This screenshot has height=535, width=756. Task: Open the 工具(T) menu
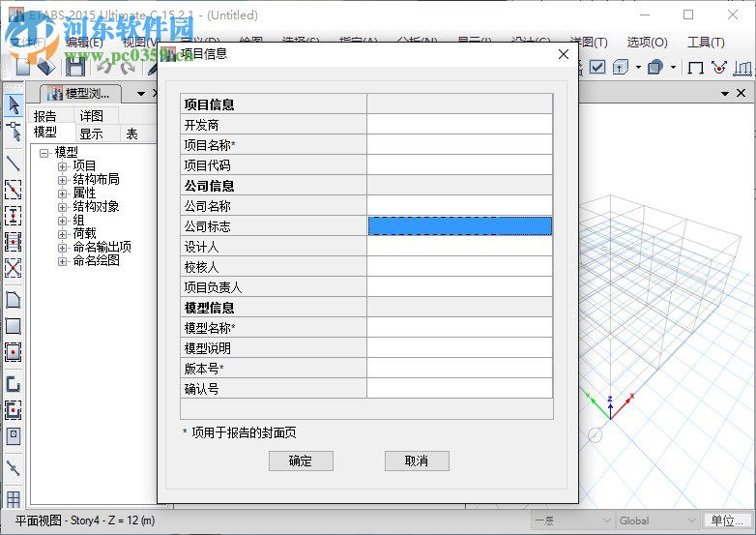point(706,43)
